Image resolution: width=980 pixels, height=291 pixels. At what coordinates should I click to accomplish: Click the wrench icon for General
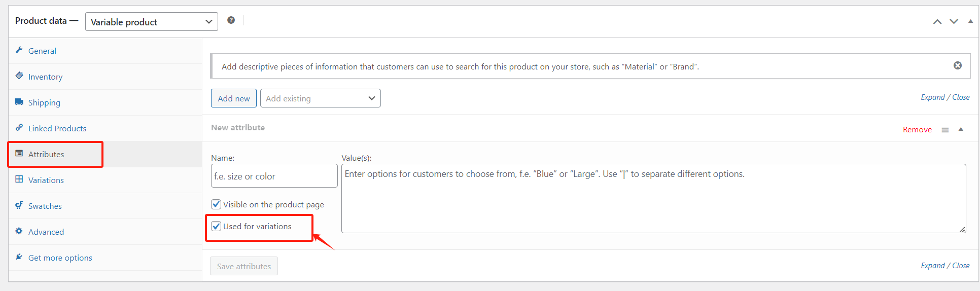pyautogui.click(x=19, y=50)
